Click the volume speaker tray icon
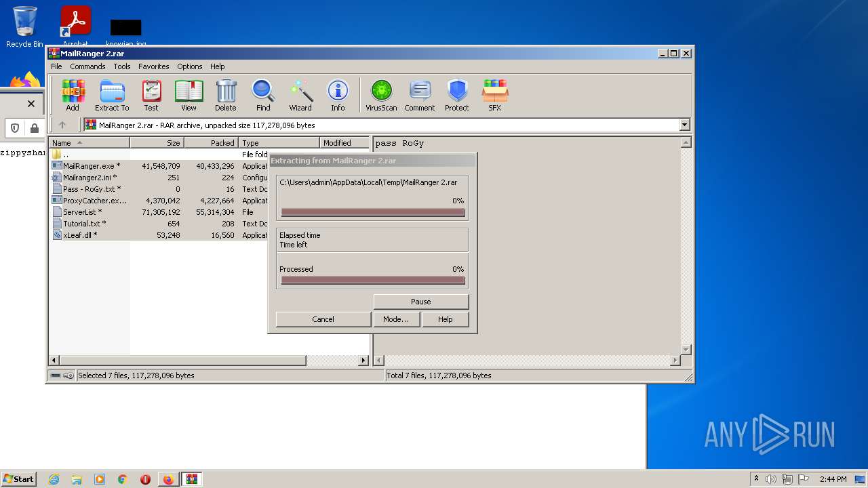The width and height of the screenshot is (868, 488). (771, 479)
